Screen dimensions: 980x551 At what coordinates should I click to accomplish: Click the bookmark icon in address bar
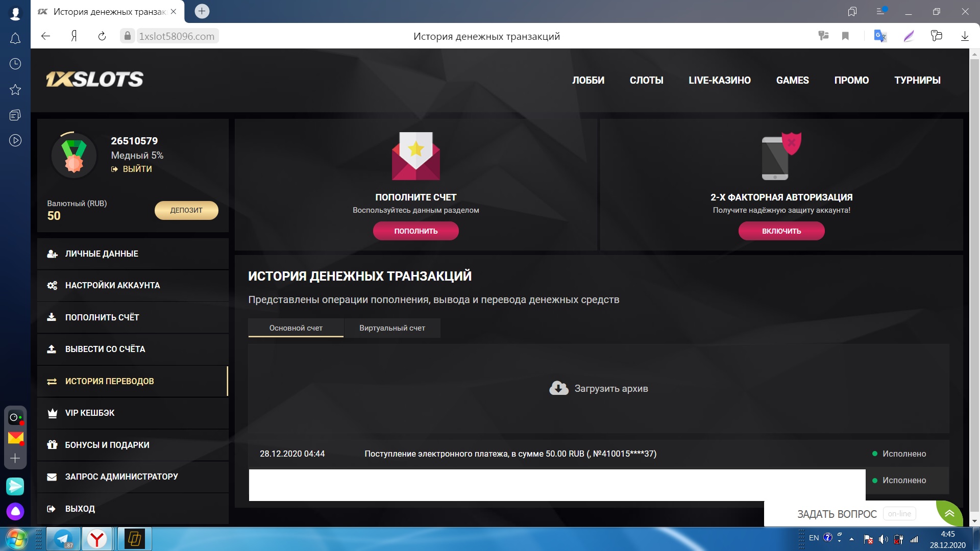845,36
